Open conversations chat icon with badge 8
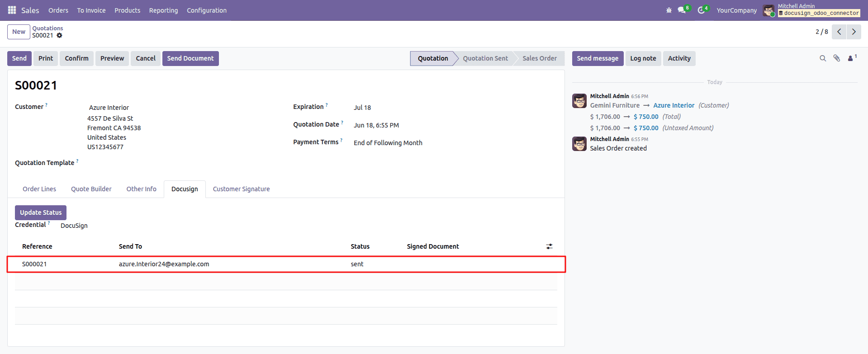Viewport: 868px width, 354px height. [683, 10]
